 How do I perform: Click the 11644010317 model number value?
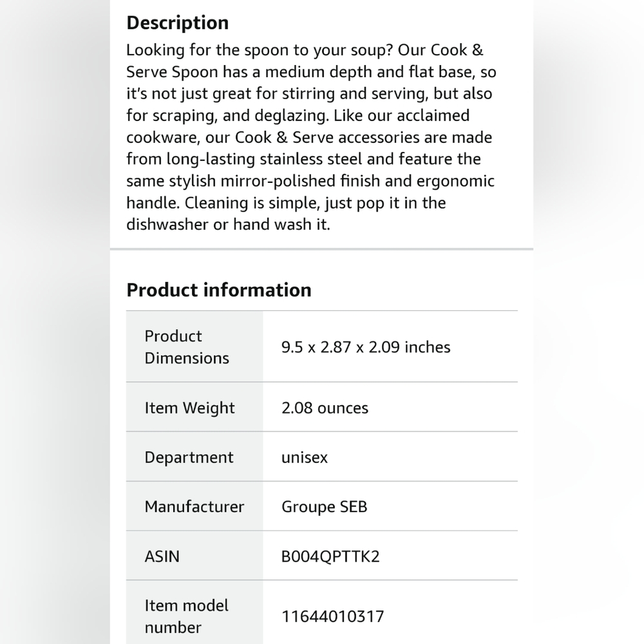pos(332,616)
